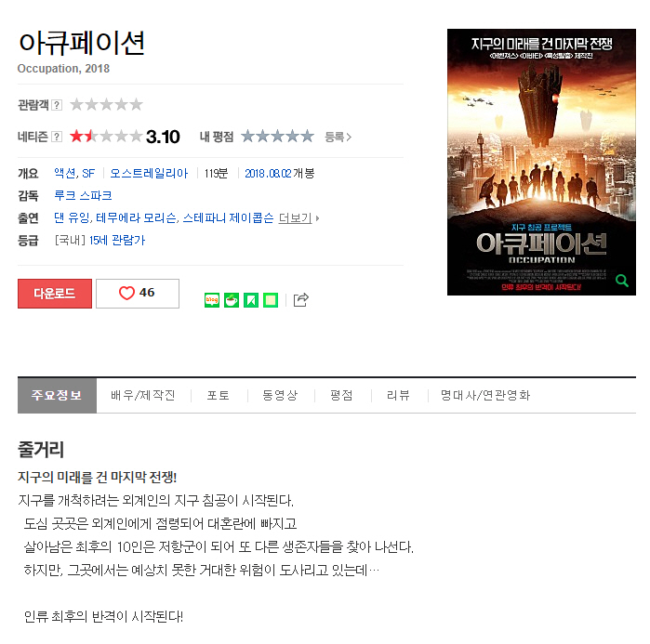Open help icon next to 네티즌
Screen dimensions: 650x644
(57, 137)
